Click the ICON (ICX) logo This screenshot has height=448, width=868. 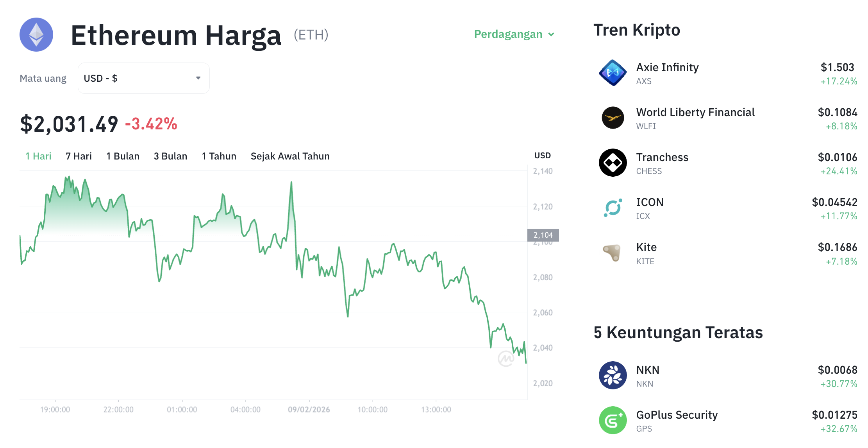[613, 208]
